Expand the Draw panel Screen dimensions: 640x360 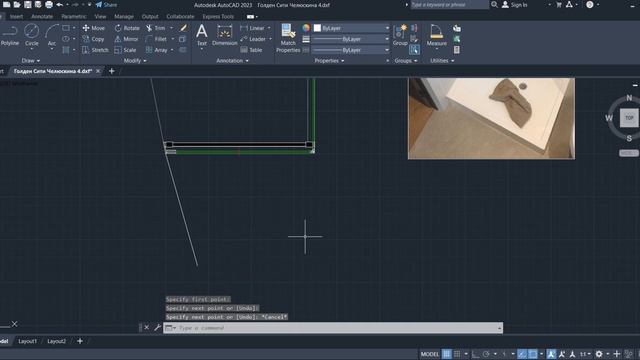tap(31, 60)
